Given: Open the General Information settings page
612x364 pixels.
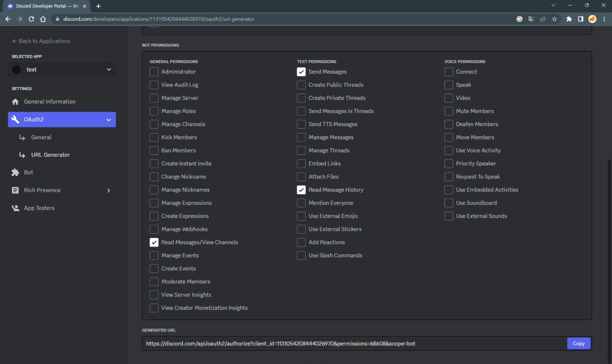Looking at the screenshot, I should point(62,101).
